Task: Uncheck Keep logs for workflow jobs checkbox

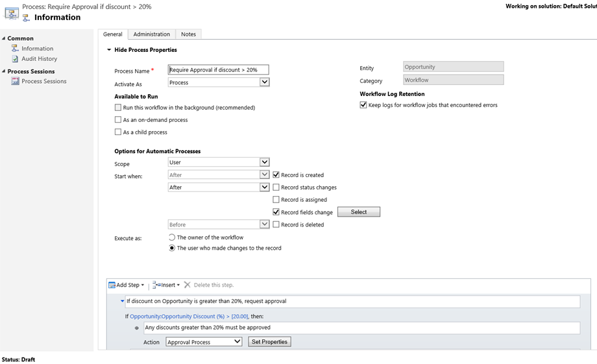Action: click(363, 105)
